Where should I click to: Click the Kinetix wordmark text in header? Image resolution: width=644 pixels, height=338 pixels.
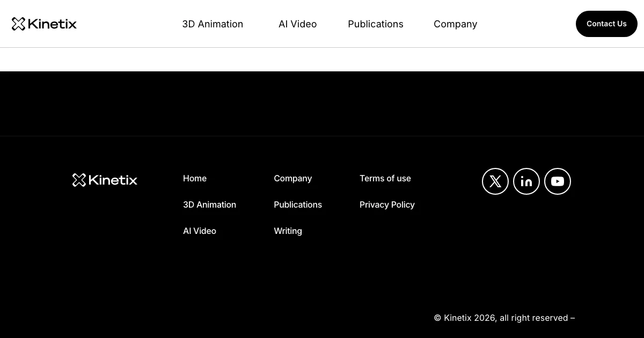(x=52, y=24)
